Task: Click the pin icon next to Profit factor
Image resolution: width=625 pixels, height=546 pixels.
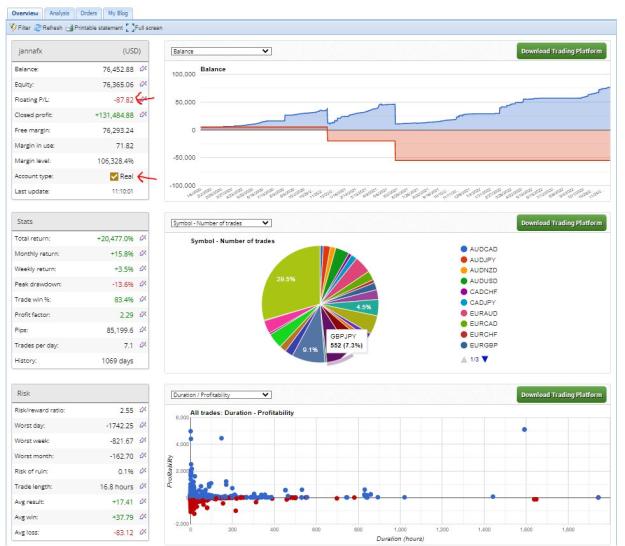Action: 143,314
